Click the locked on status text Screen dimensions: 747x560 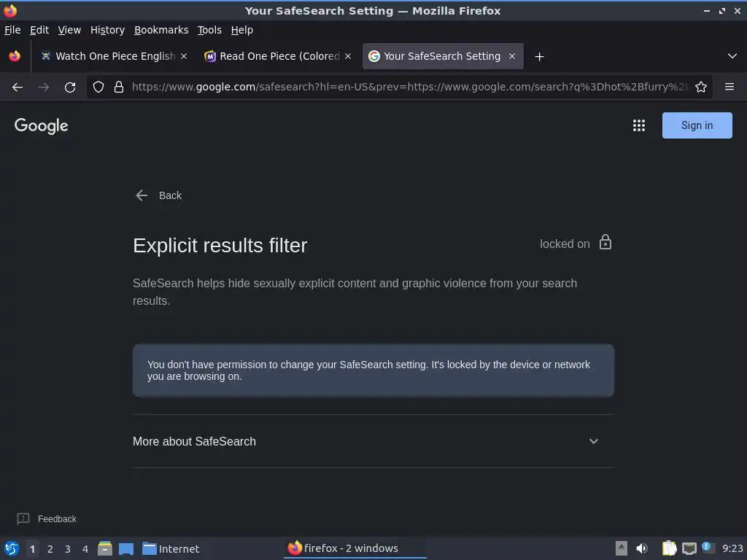565,244
